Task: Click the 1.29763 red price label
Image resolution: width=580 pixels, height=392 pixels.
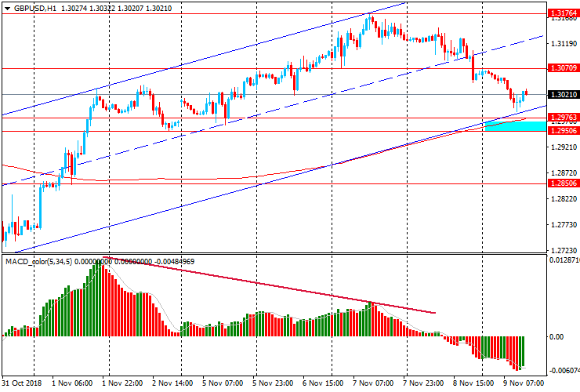Action: tap(564, 118)
